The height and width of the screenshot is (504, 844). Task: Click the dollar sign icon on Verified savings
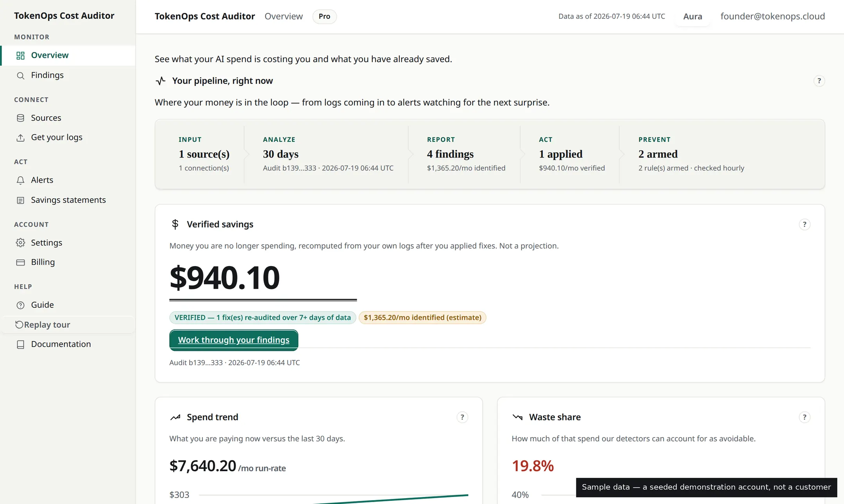(175, 224)
